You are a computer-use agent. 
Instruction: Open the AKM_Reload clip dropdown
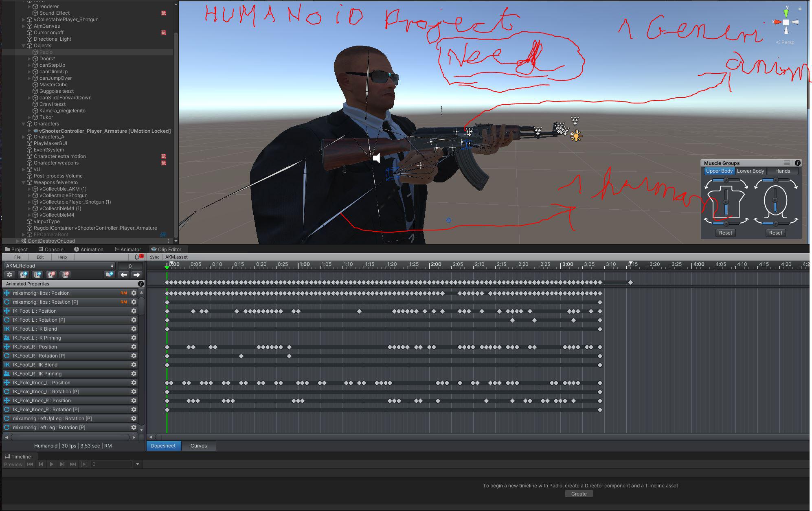pos(59,266)
